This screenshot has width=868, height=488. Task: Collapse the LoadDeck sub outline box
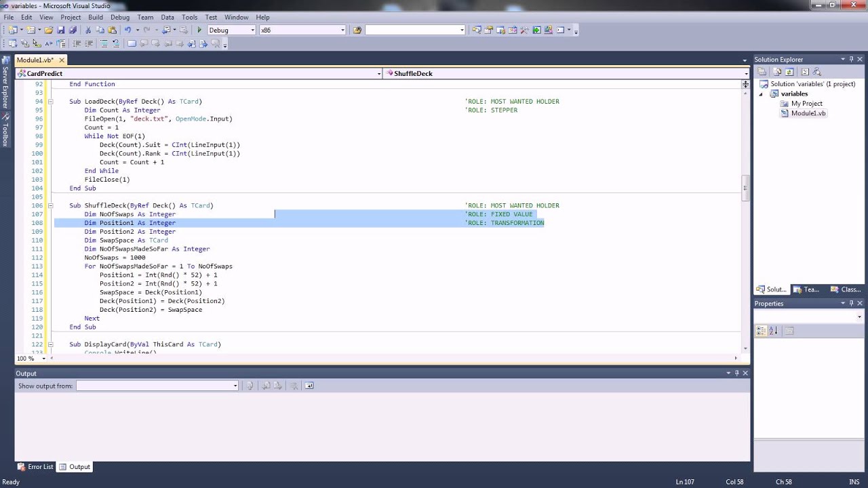pos(50,102)
